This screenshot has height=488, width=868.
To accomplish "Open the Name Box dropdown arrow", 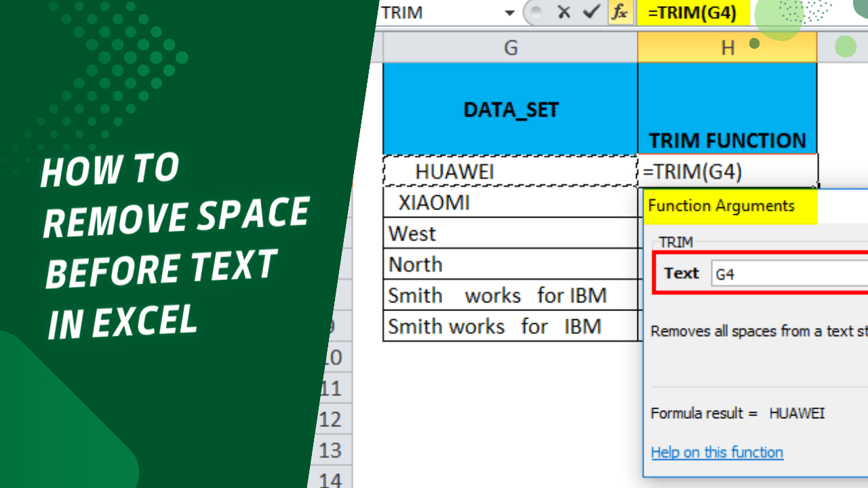I will [511, 12].
